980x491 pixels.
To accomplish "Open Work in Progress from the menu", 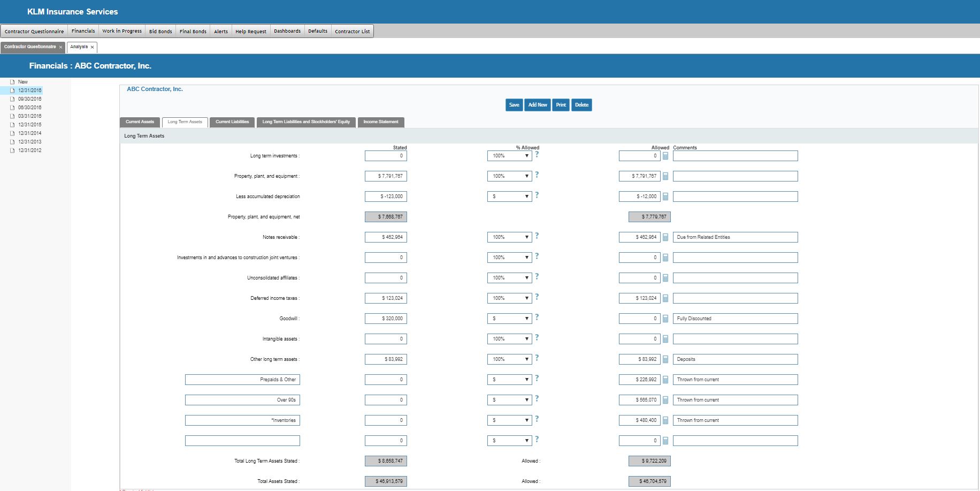I will (122, 31).
